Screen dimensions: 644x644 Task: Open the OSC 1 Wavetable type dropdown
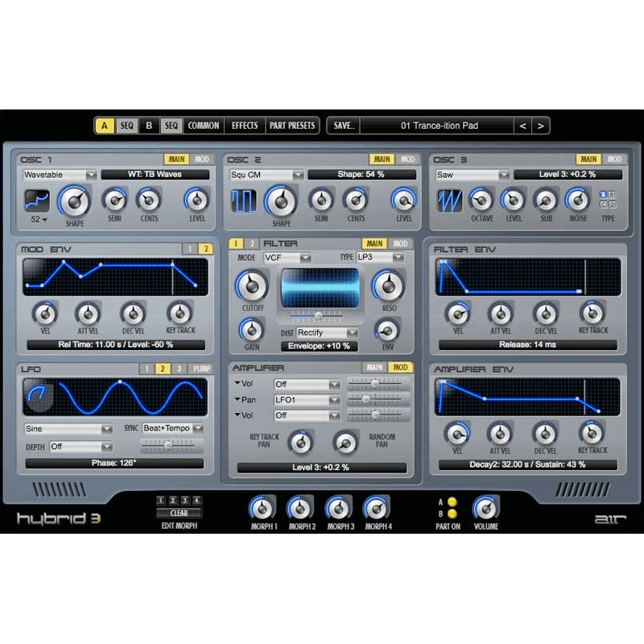point(60,175)
